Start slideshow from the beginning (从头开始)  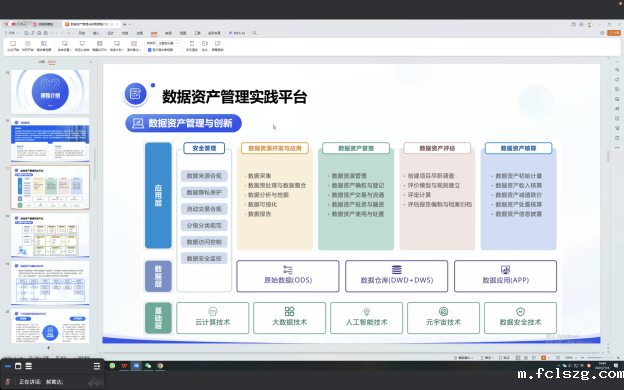pos(13,46)
